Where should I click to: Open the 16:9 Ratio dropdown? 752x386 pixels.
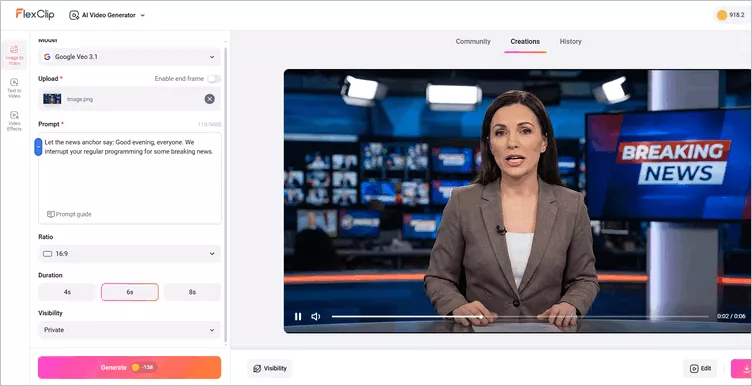click(129, 254)
